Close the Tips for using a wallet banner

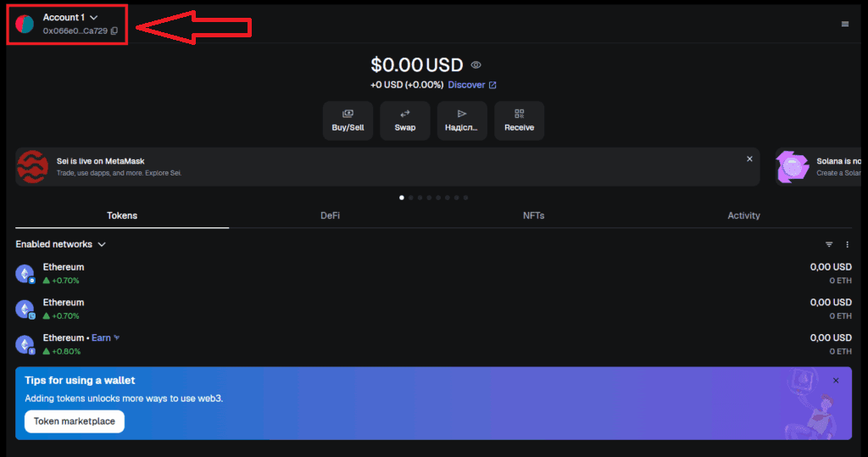[836, 381]
